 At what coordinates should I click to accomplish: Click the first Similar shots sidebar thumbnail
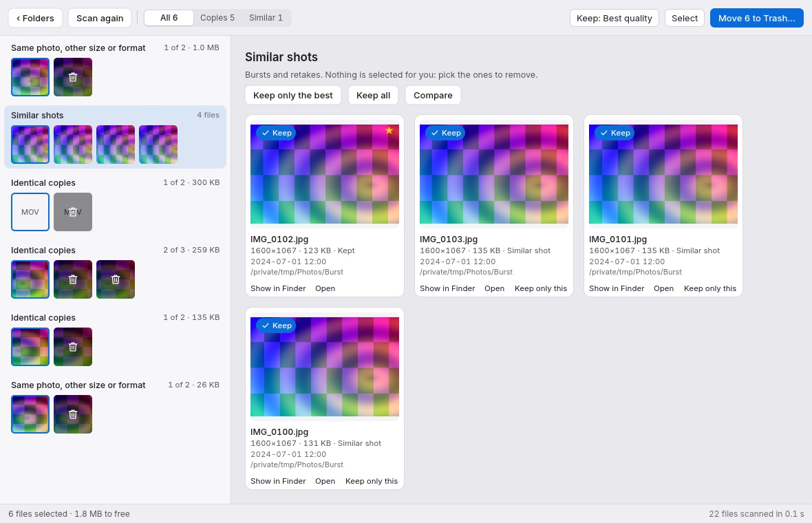coord(30,145)
